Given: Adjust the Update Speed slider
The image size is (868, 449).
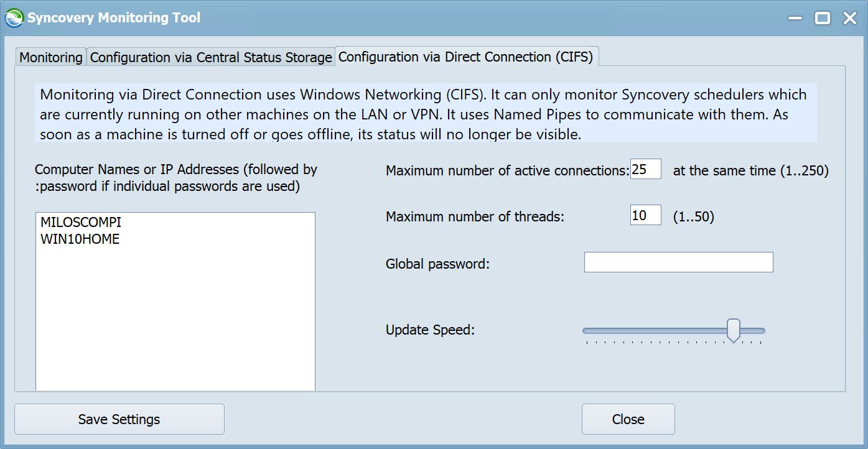Looking at the screenshot, I should 734,330.
